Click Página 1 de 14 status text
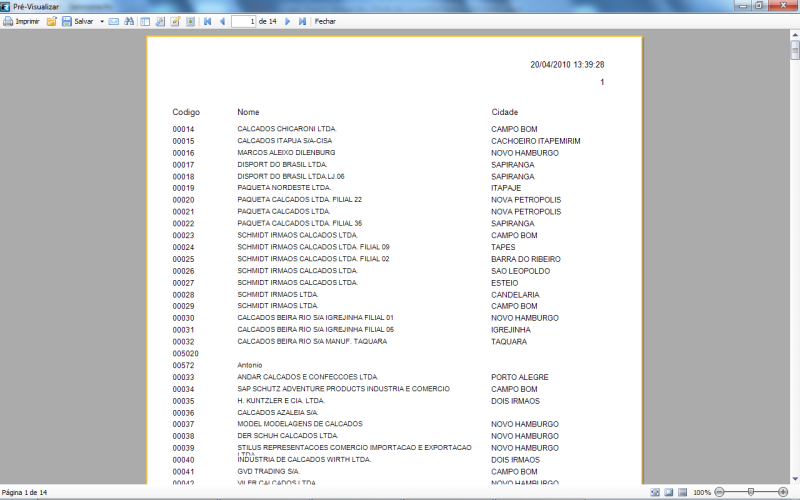The height and width of the screenshot is (500, 800). tap(24, 493)
